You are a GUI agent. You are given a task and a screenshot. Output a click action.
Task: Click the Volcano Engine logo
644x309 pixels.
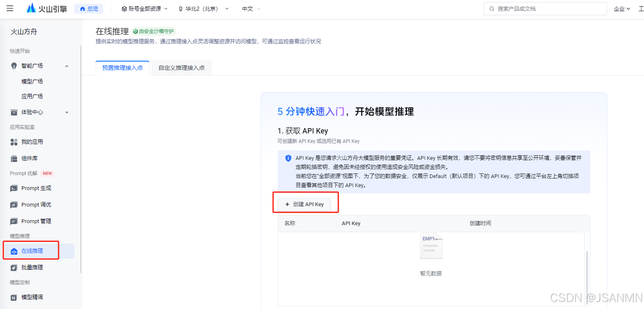(x=47, y=8)
